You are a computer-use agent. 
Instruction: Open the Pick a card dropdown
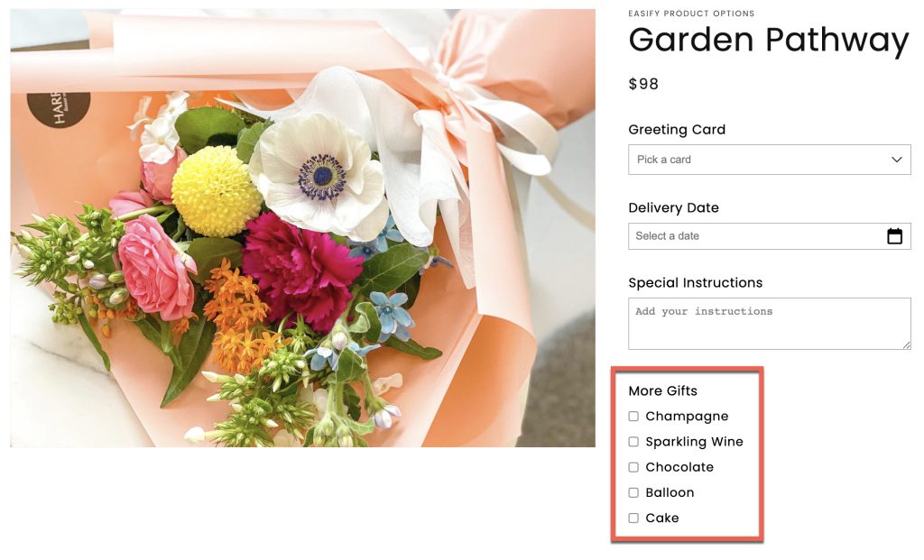[x=769, y=160]
